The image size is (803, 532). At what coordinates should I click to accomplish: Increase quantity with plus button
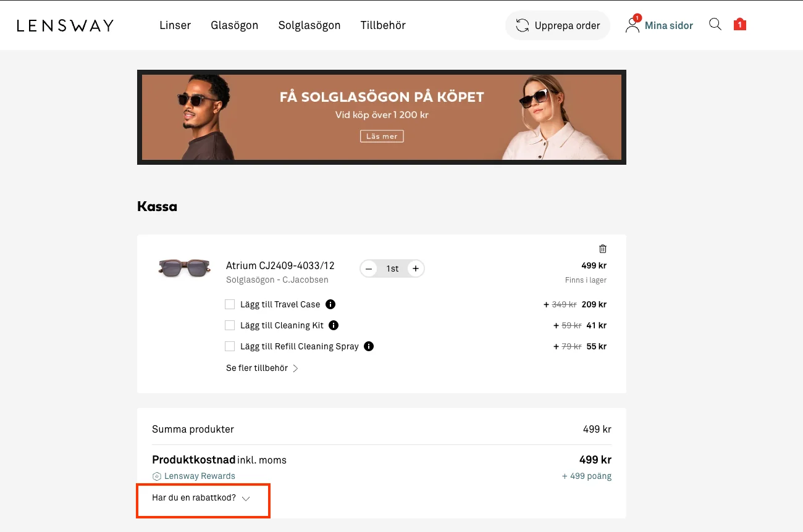(416, 268)
